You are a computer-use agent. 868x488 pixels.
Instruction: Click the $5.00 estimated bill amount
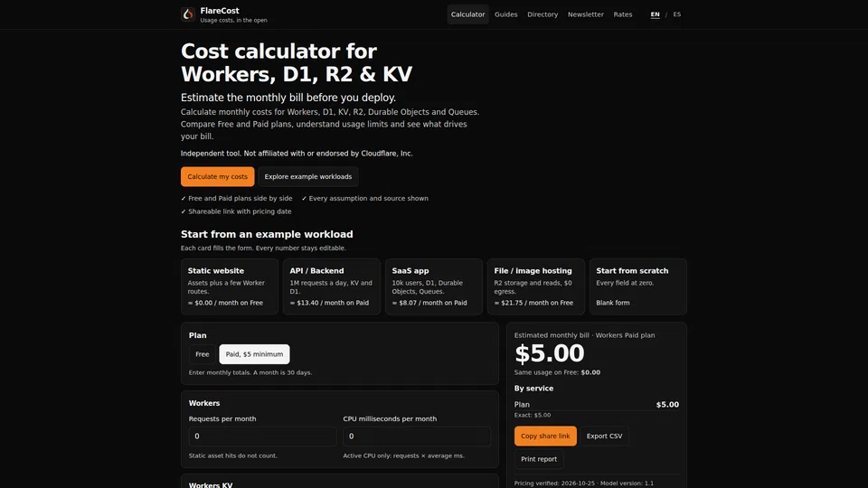click(549, 353)
